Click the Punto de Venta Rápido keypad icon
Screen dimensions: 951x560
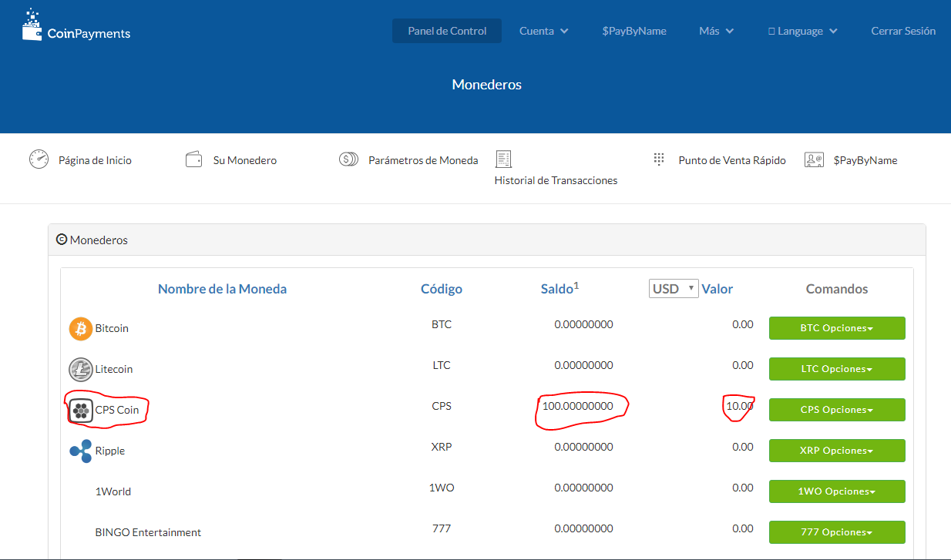(659, 159)
